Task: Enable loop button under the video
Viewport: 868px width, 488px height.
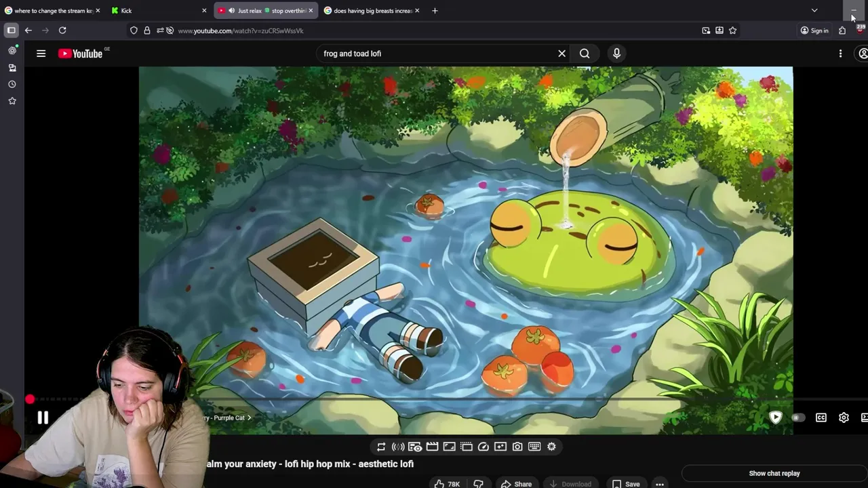Action: point(381,447)
